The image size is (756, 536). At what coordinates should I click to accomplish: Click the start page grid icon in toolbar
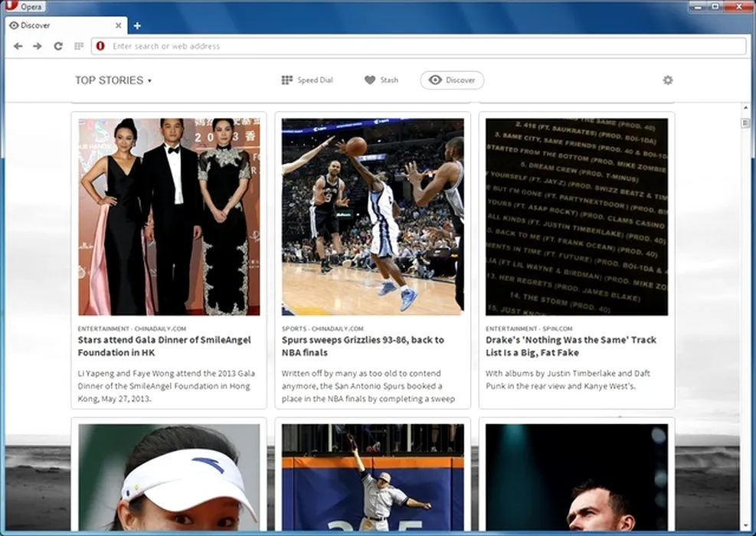(78, 46)
